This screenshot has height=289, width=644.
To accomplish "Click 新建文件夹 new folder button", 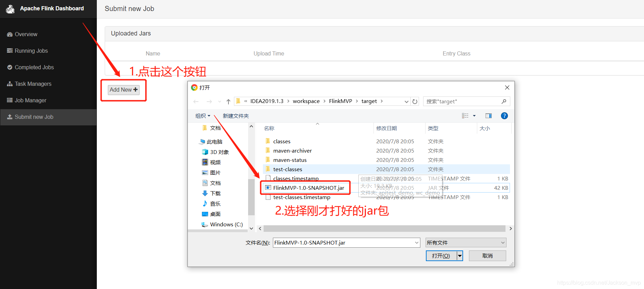I will click(236, 116).
